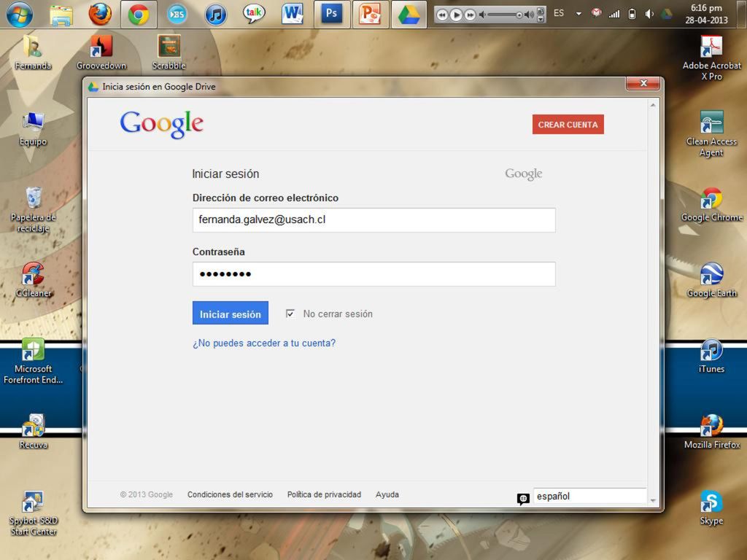Click the Contraseña password field
Viewport: 747px width, 560px height.
(374, 274)
